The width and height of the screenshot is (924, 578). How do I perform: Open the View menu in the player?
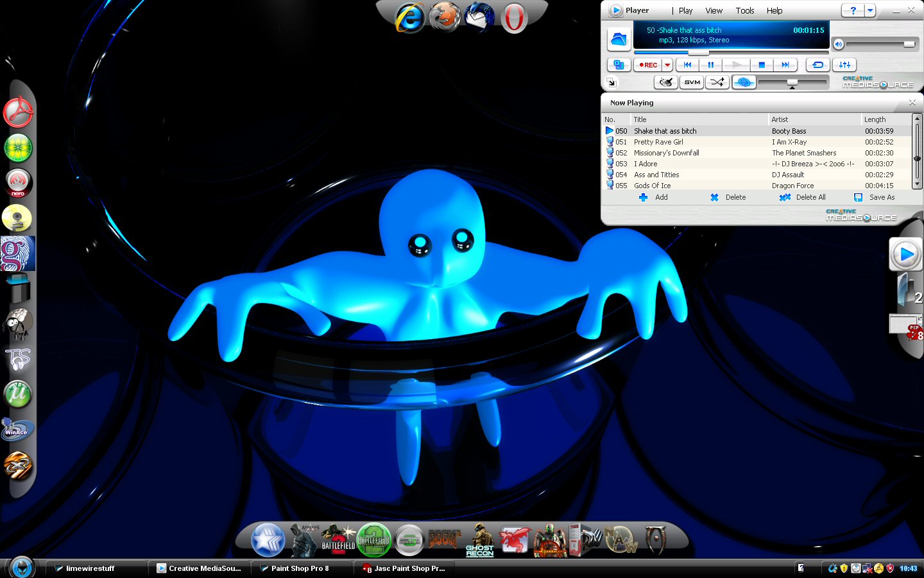point(714,10)
